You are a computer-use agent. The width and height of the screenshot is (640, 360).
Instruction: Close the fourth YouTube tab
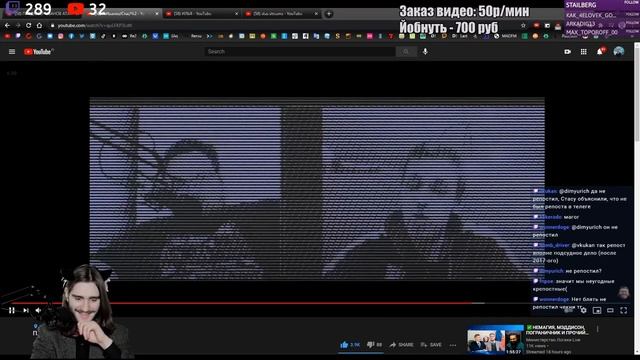(316, 14)
